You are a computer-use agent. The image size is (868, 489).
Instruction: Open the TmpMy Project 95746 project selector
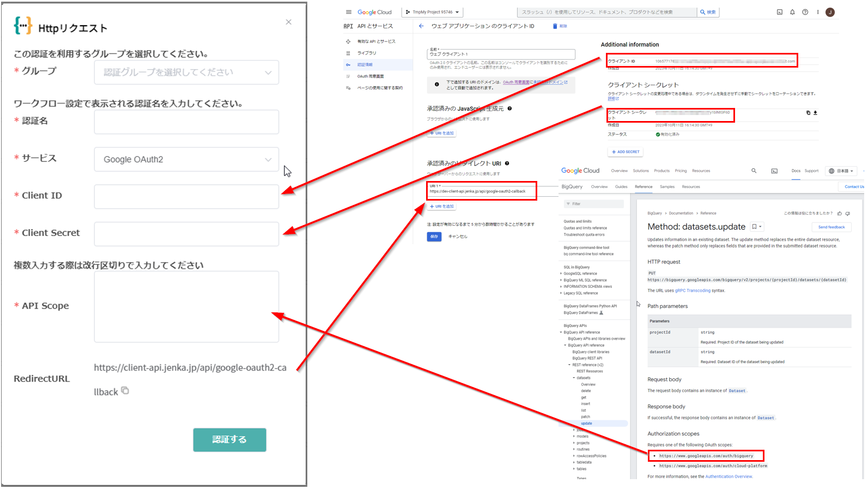click(433, 12)
